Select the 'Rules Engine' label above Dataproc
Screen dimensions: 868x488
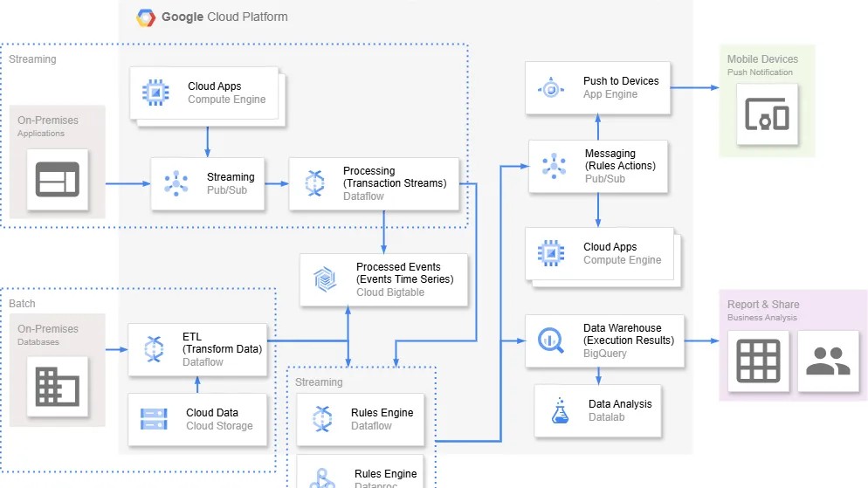[385, 474]
